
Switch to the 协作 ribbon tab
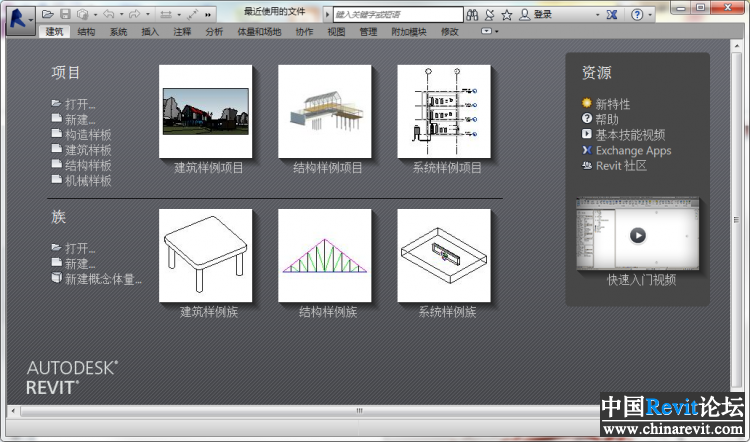(304, 32)
